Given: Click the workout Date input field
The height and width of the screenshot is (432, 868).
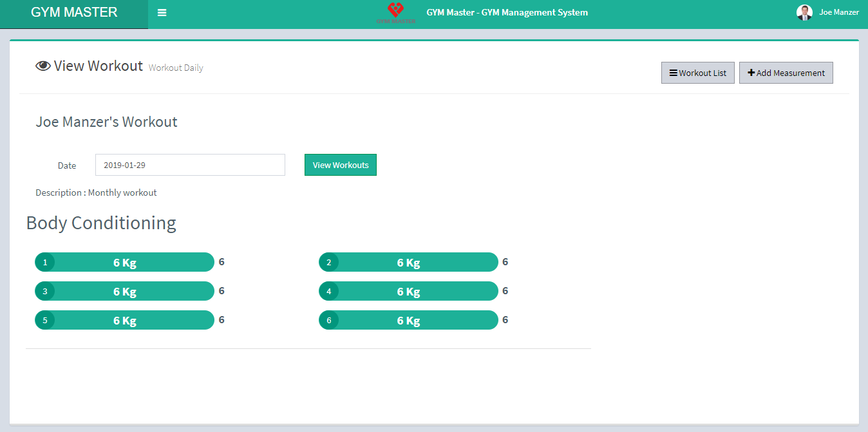Looking at the screenshot, I should click(x=190, y=165).
